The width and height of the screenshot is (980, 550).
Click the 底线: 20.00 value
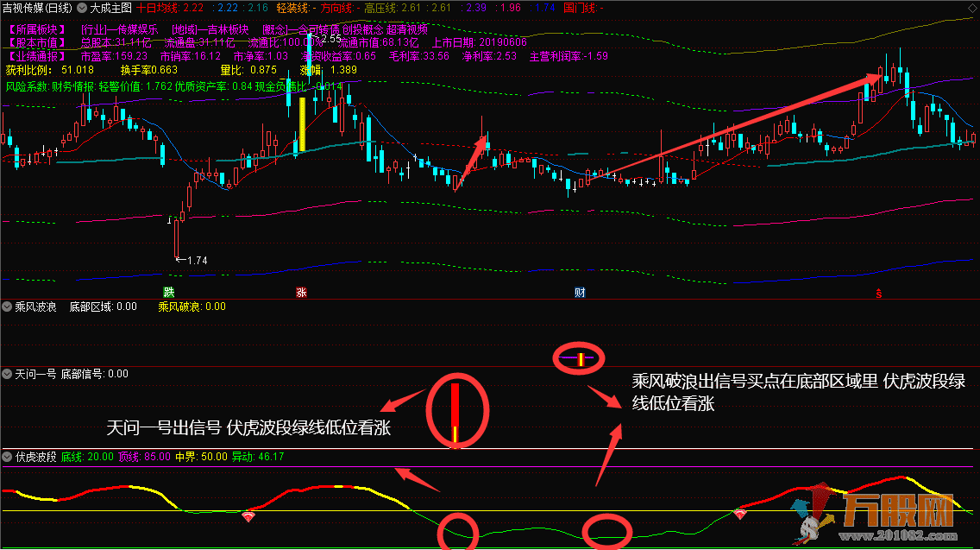coord(87,457)
